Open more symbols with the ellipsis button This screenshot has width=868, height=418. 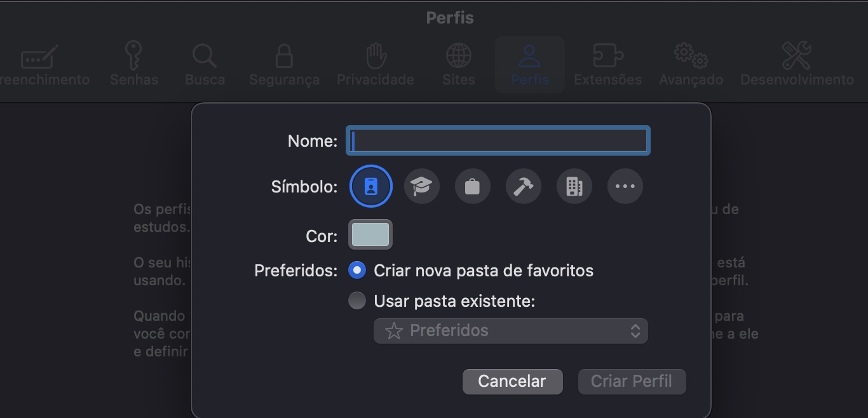625,186
